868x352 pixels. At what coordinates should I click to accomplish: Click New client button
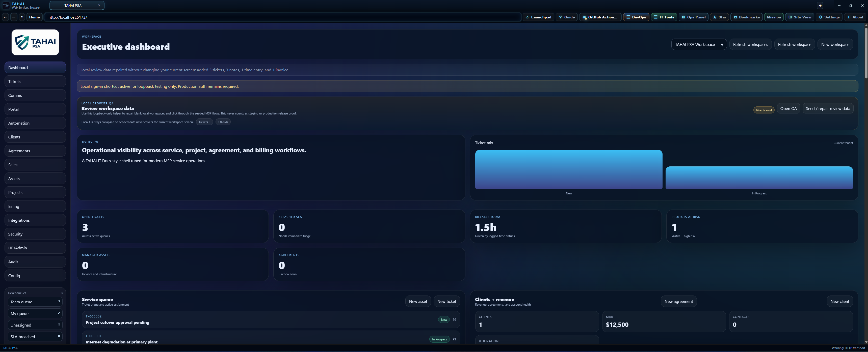pos(840,301)
